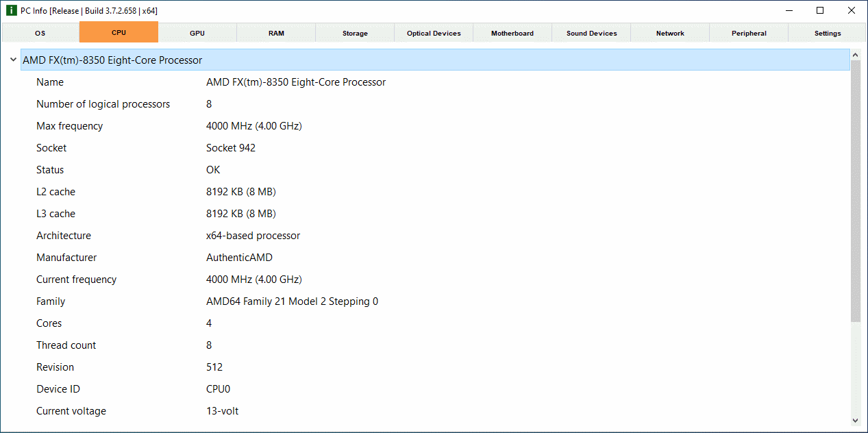Image resolution: width=868 pixels, height=433 pixels.
Task: Switch to the RAM tab
Action: 276,33
